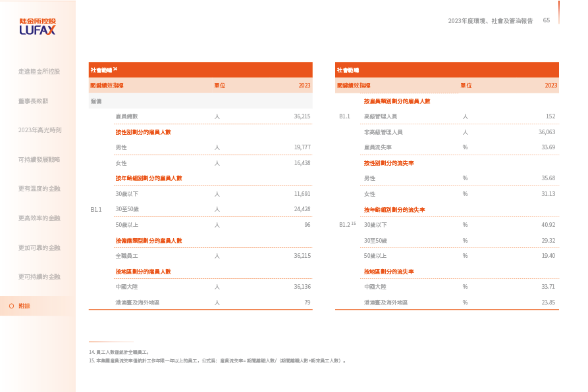Click footnote 15 text at the bottom
588x392 pixels.
[x=217, y=360]
